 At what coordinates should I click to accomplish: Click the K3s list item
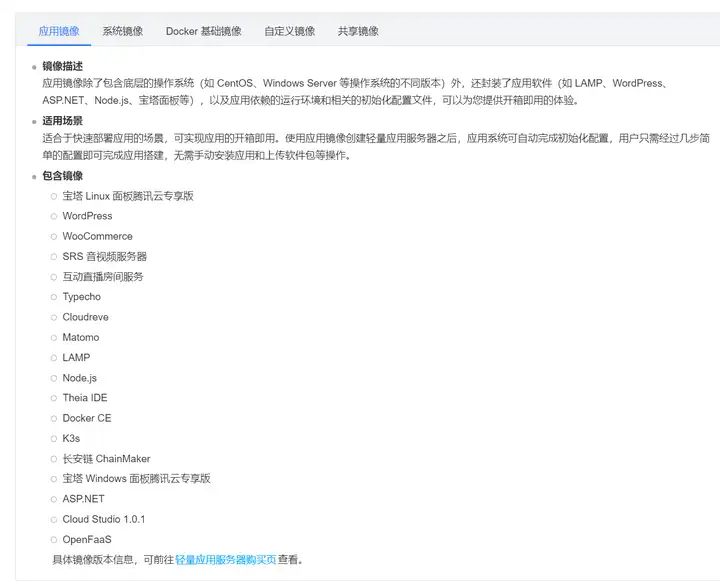(x=71, y=438)
